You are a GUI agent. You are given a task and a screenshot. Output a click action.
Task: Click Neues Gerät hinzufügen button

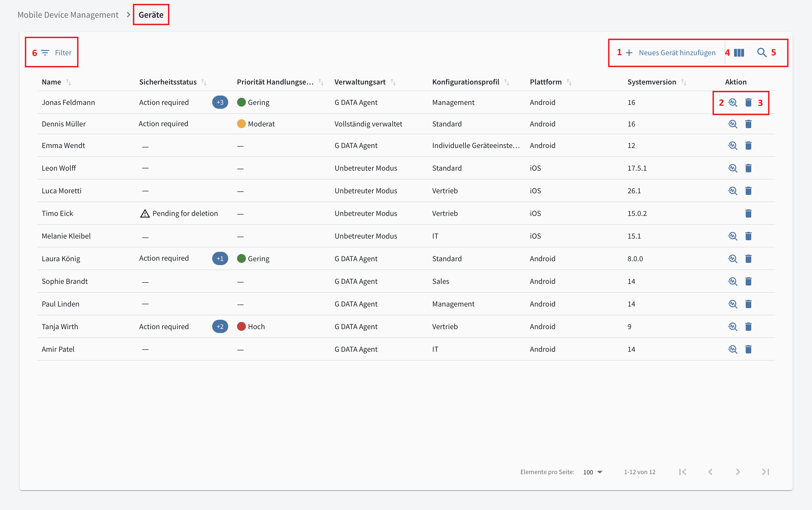click(x=670, y=52)
